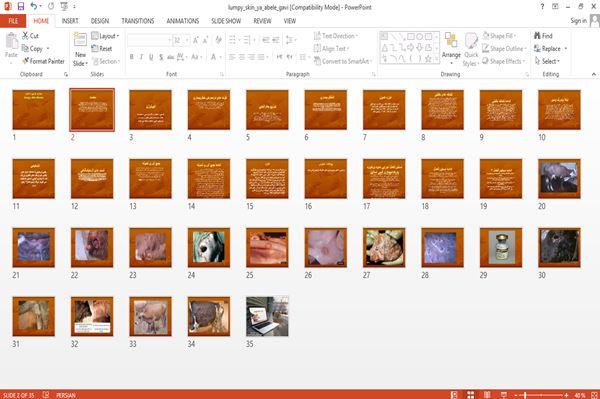
Task: Click the Undo arrow icon
Action: tap(34, 7)
